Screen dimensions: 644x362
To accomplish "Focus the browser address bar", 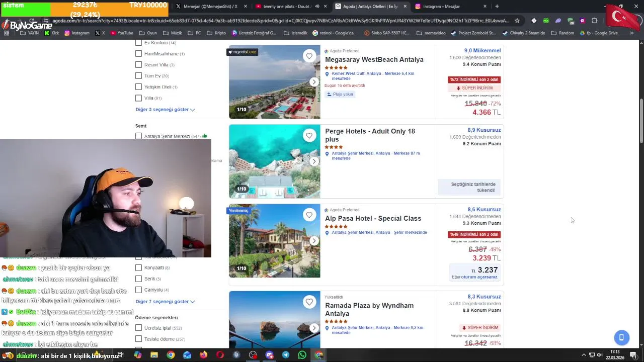I will [282, 21].
